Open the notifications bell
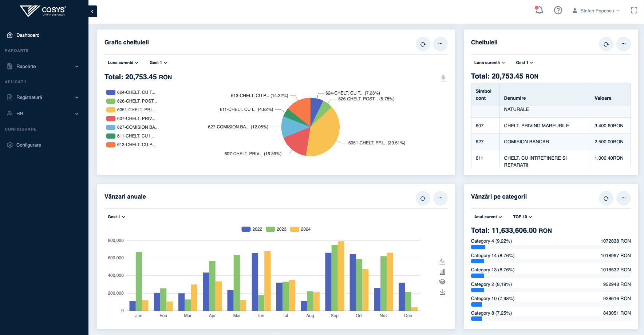The width and height of the screenshot is (644, 335). click(x=539, y=11)
